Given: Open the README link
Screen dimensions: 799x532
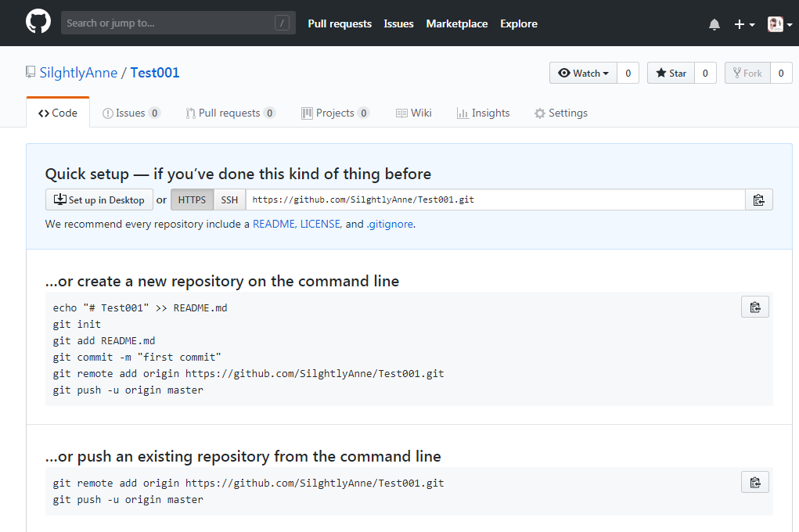Looking at the screenshot, I should point(274,225).
